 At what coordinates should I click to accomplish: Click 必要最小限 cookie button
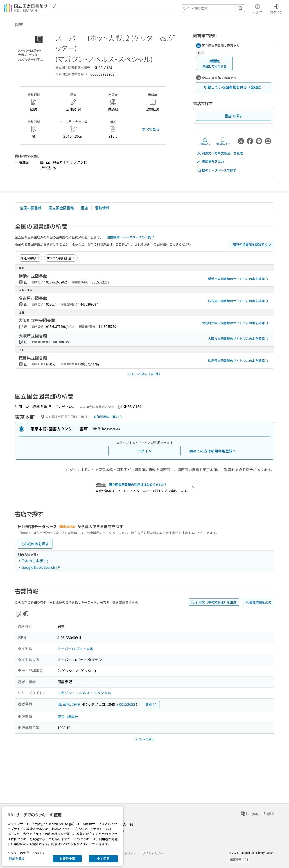67,859
